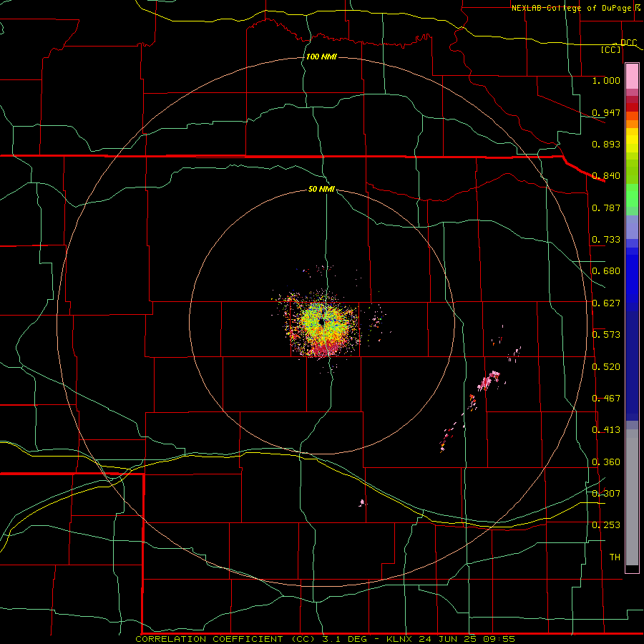
Task: Select the 0.360 scale value
Action: [x=606, y=462]
